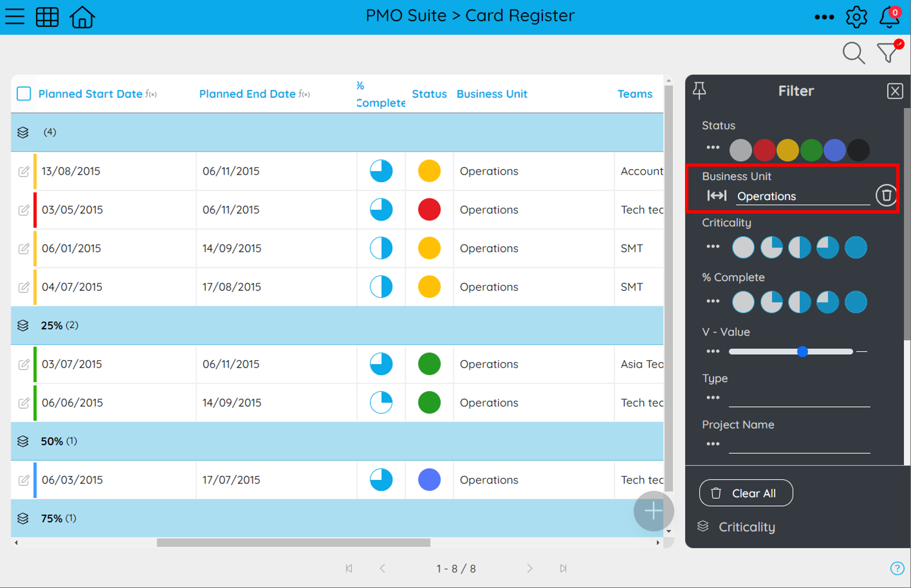Viewport: 911px width, 588px height.
Task: Edit the row starting 13/08/2015
Action: point(24,172)
